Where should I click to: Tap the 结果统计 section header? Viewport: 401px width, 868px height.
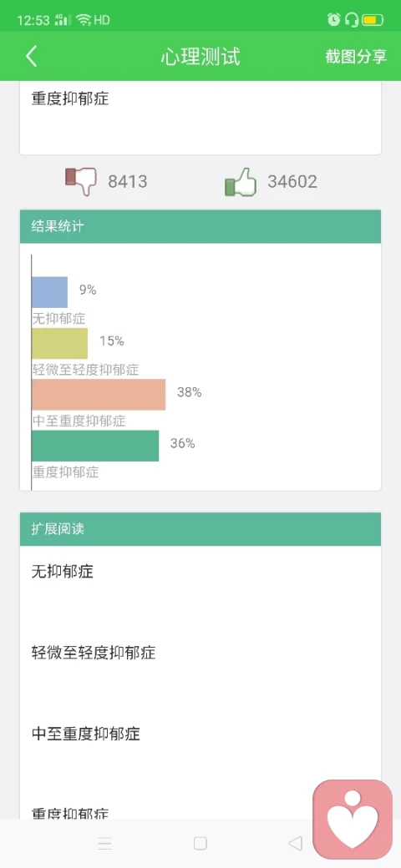click(200, 226)
